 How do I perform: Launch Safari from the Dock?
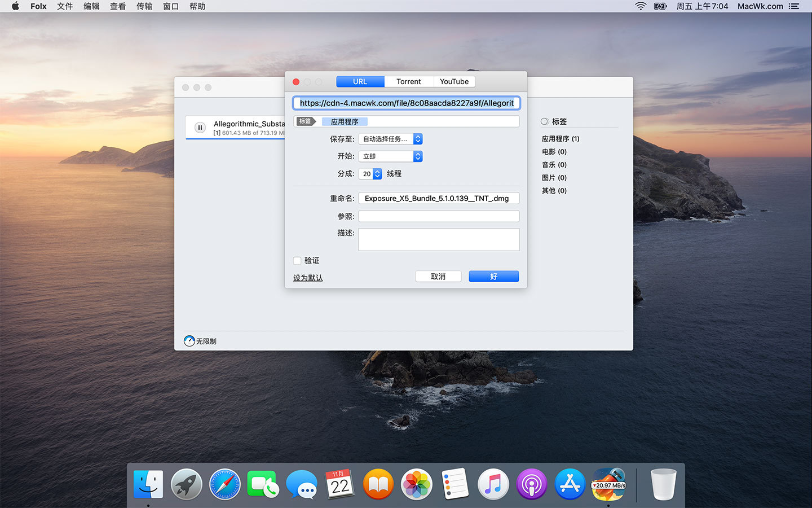pyautogui.click(x=224, y=484)
